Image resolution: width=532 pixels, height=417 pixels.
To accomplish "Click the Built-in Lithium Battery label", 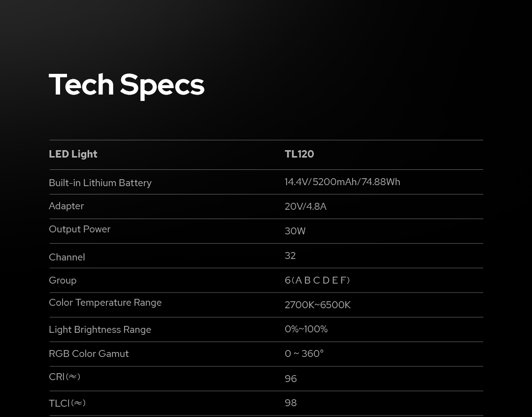I will coord(100,183).
